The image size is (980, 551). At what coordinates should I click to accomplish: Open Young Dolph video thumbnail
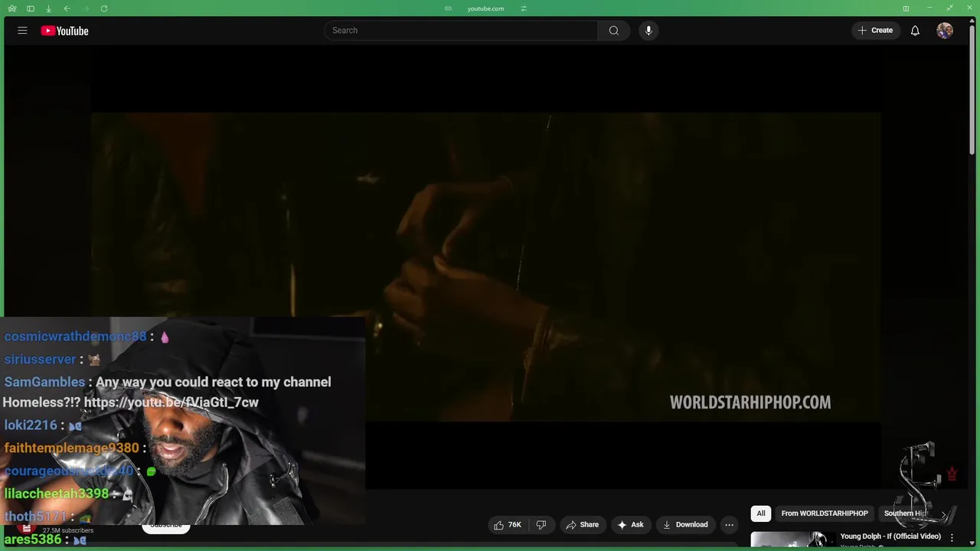[792, 541]
